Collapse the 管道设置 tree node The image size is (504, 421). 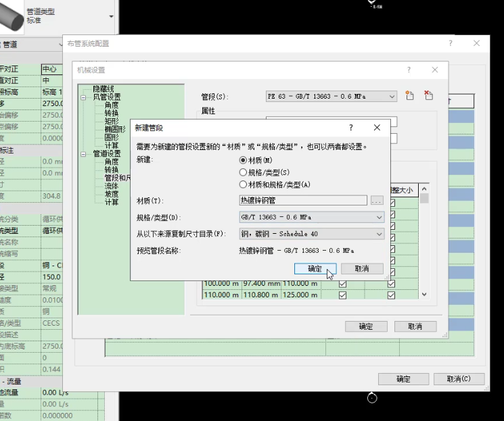coord(83,154)
